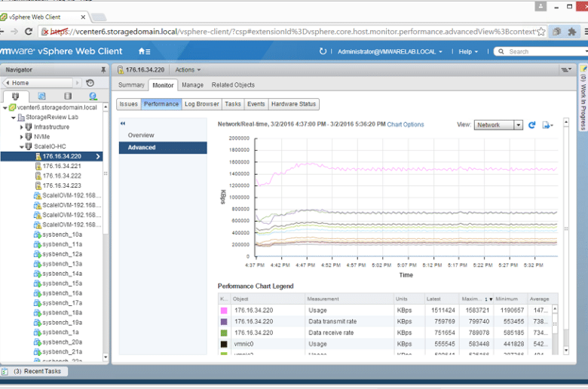Click purple swatch for Data transmit rate
This screenshot has width=588, height=389.
point(224,322)
